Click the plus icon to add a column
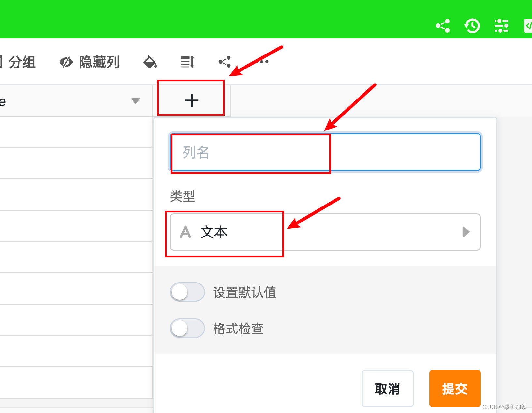532x413 pixels. click(192, 100)
